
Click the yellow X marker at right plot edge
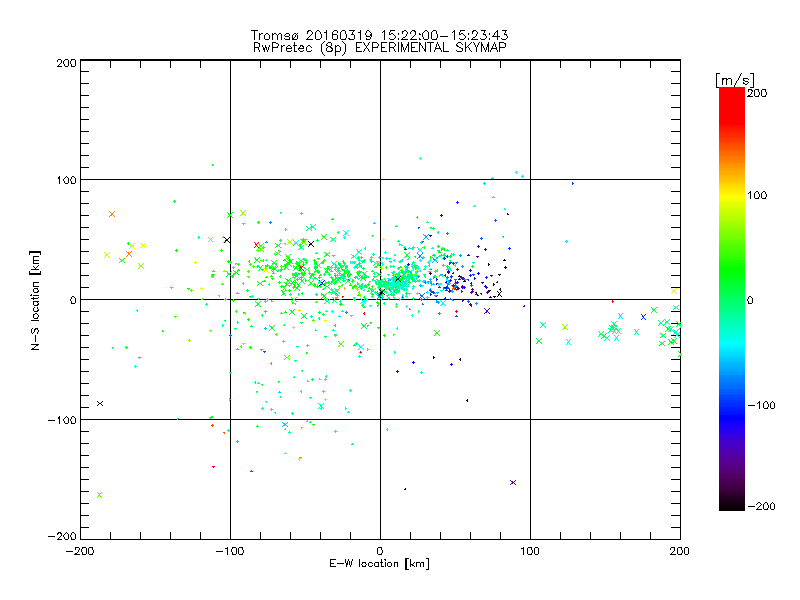tap(674, 291)
